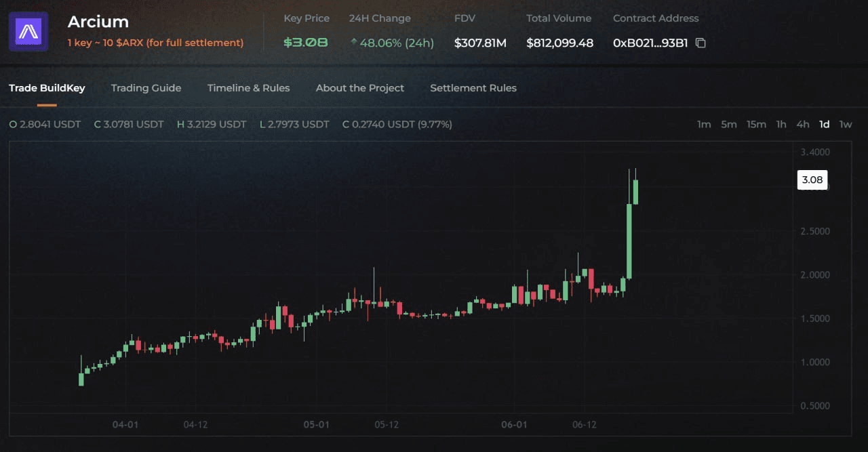
Task: Open the Trade BuildKey tab
Action: pyautogui.click(x=47, y=88)
